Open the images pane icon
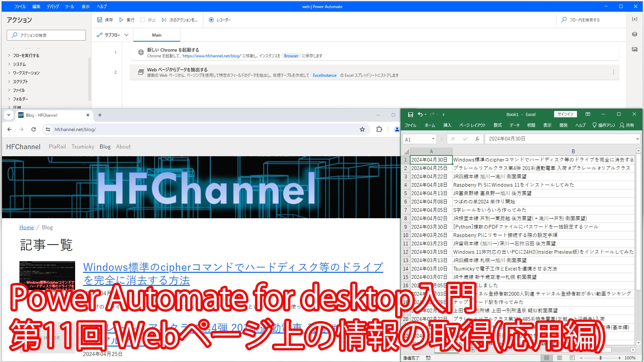This screenshot has height=362, width=644. (634, 49)
